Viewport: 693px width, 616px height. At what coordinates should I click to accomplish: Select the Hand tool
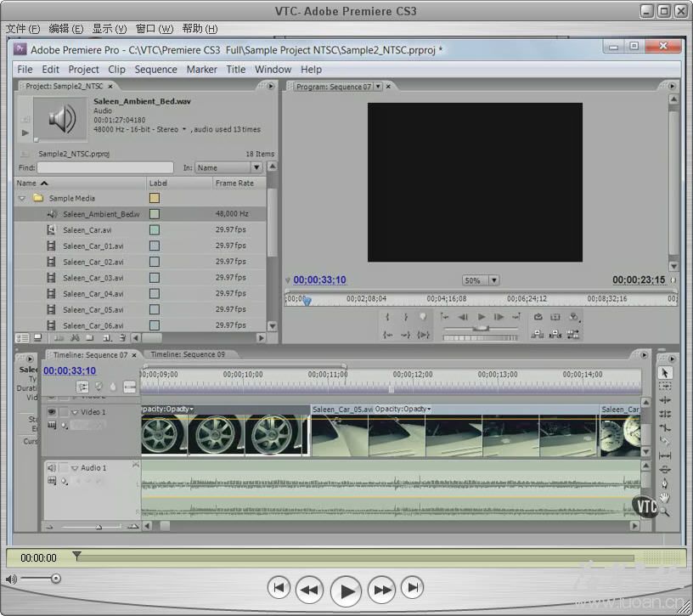point(664,497)
